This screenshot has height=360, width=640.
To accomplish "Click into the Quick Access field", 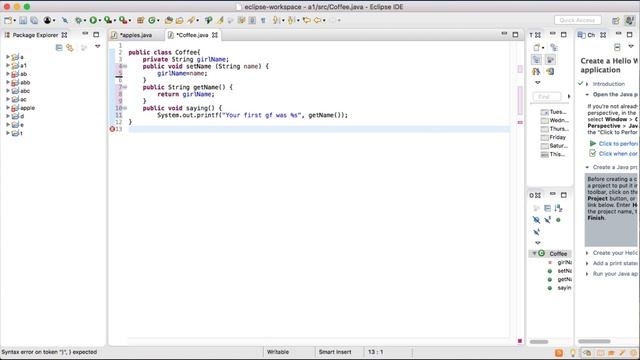I will point(578,20).
